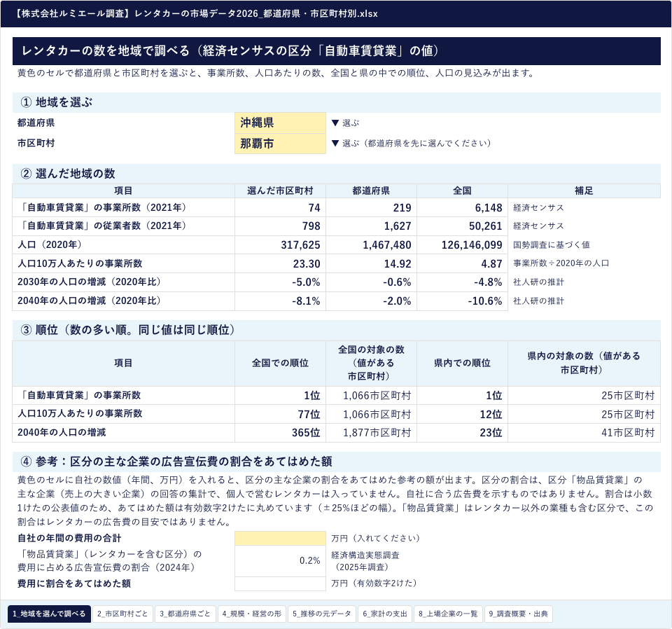This screenshot has width=672, height=629.
Task: Click the 県内での順位 column header
Action: [462, 363]
